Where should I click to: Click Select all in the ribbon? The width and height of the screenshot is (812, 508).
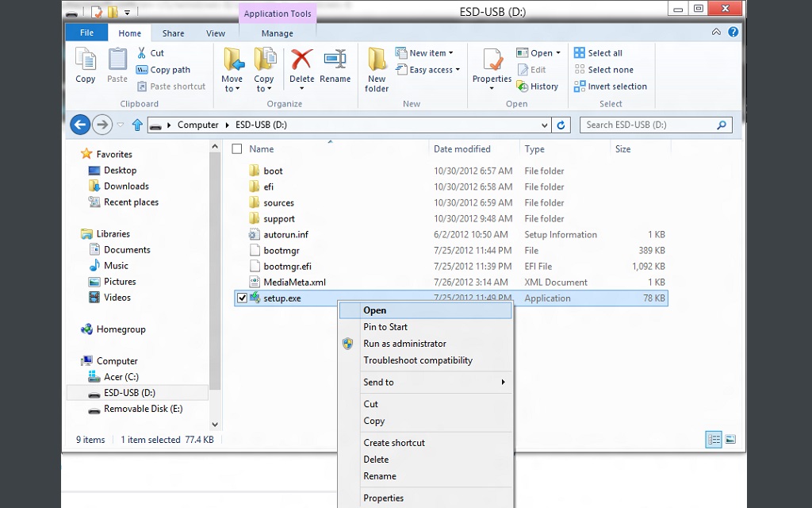tap(604, 53)
